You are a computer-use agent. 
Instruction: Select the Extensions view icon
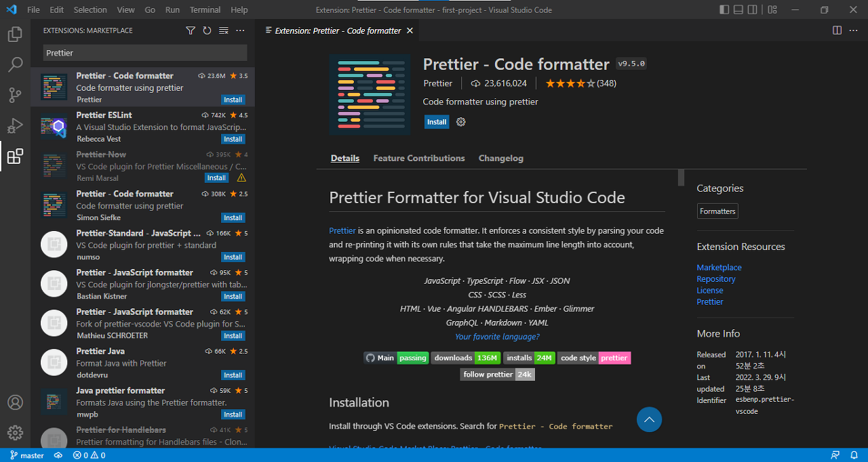tap(15, 157)
